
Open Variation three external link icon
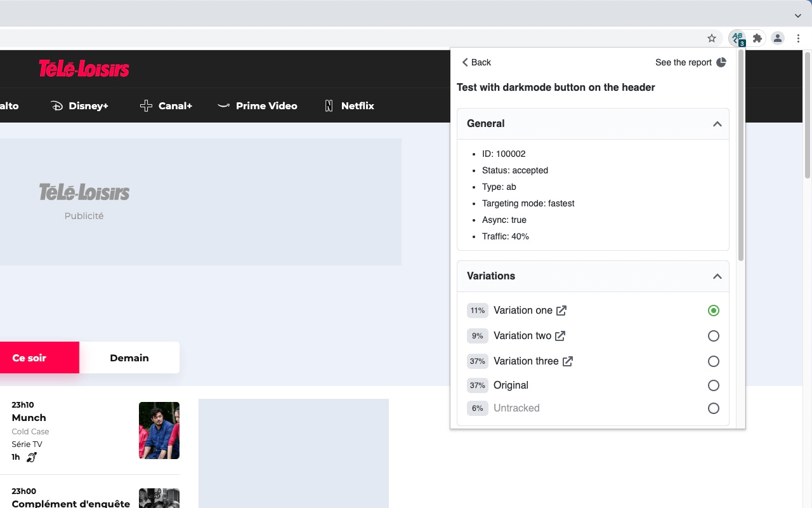(x=568, y=361)
